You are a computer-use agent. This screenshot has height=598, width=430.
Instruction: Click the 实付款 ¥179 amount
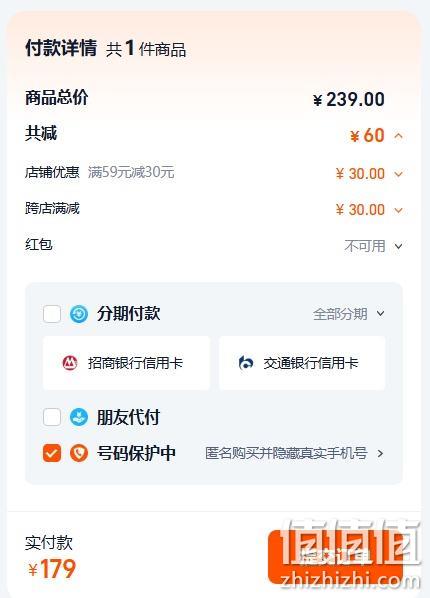point(52,569)
